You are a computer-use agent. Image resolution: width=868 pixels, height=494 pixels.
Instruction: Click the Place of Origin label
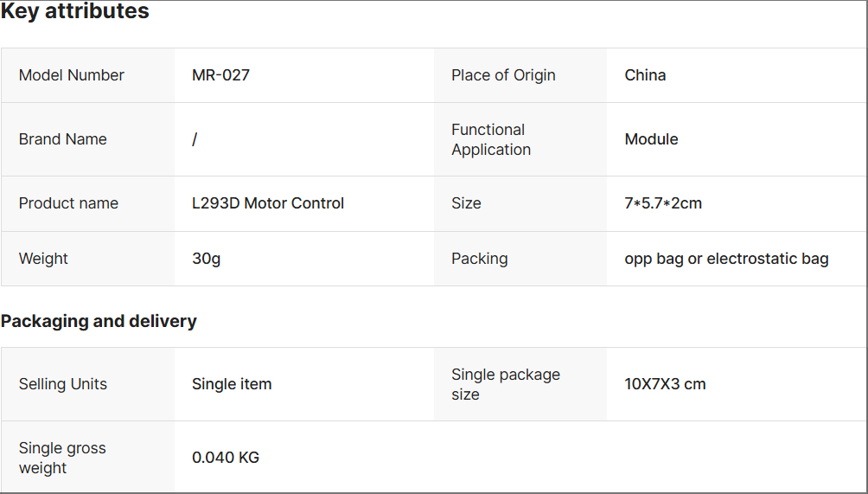(503, 75)
